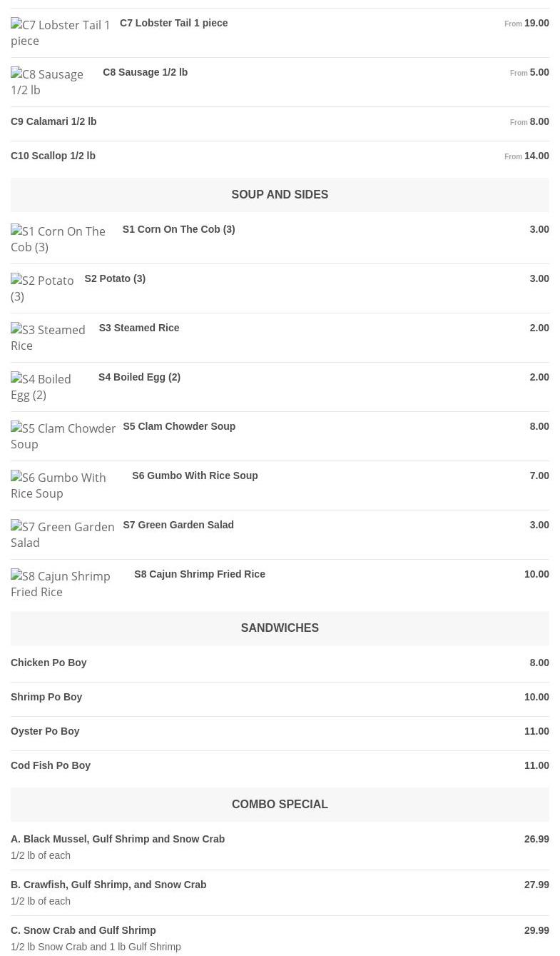Click the S3 Steamed Rice image thumbnail
Screen dimensions: 560x956
point(49,338)
